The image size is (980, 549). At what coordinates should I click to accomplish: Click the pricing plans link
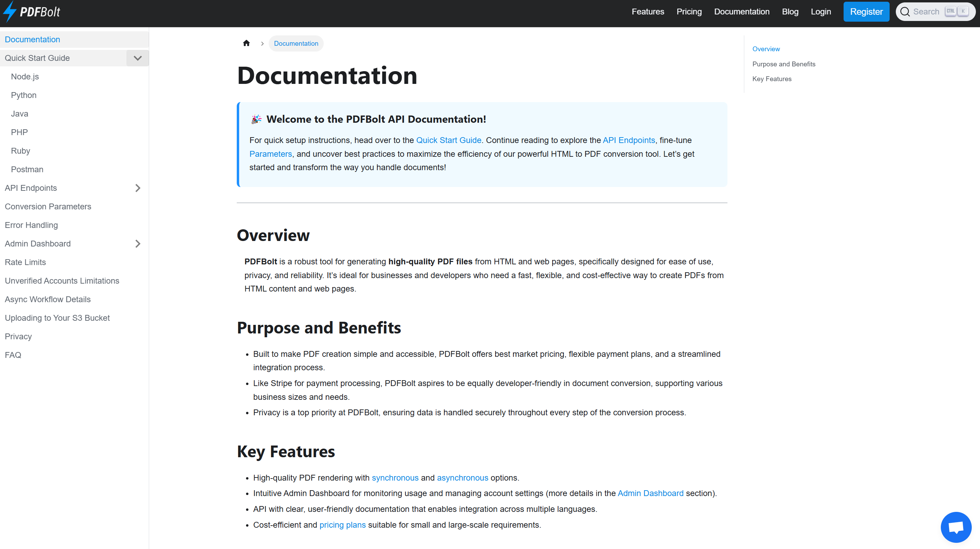[342, 525]
